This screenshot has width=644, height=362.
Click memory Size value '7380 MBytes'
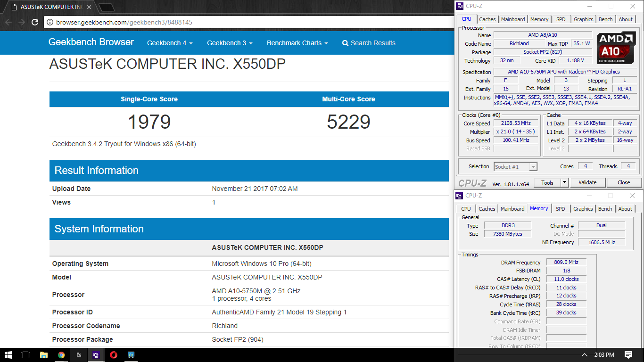pyautogui.click(x=507, y=234)
